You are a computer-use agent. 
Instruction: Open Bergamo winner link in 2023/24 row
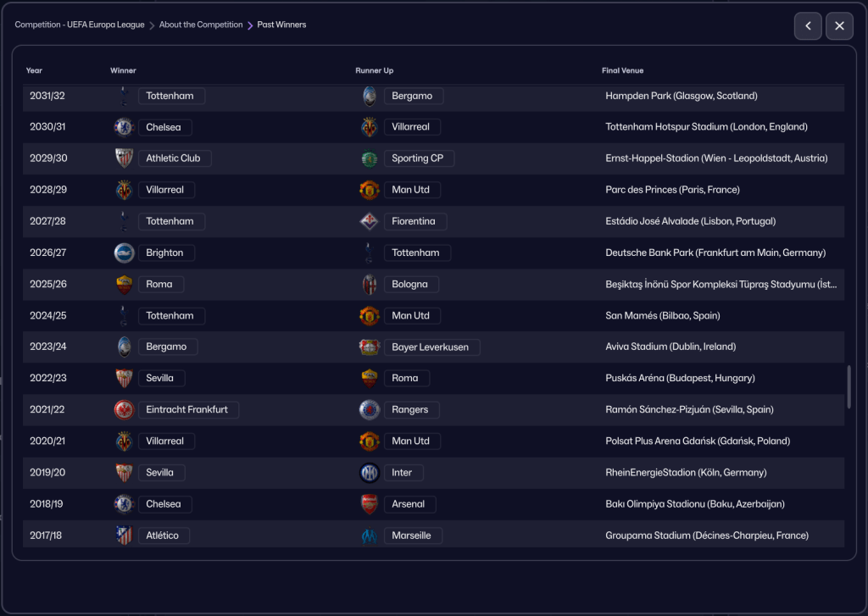(x=167, y=347)
